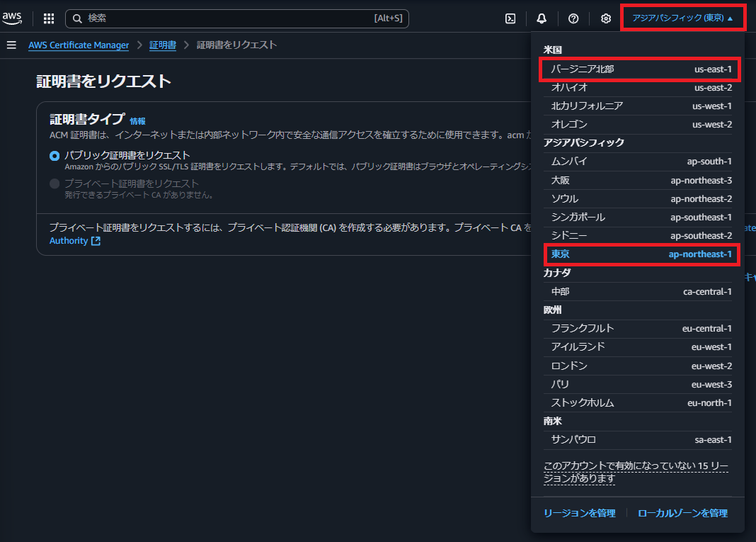Viewport: 756px width, 542px height.
Task: Choose パリ eu-west-3 region
Action: (638, 384)
